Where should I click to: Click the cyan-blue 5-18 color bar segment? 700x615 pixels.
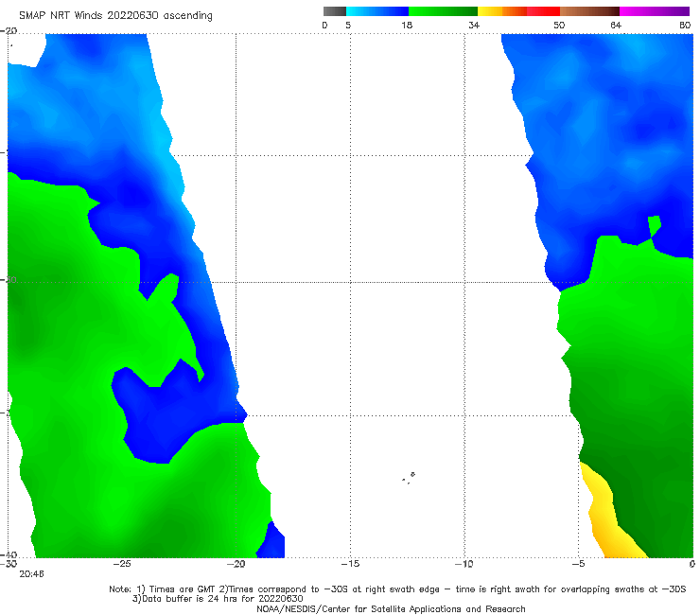coord(377,11)
